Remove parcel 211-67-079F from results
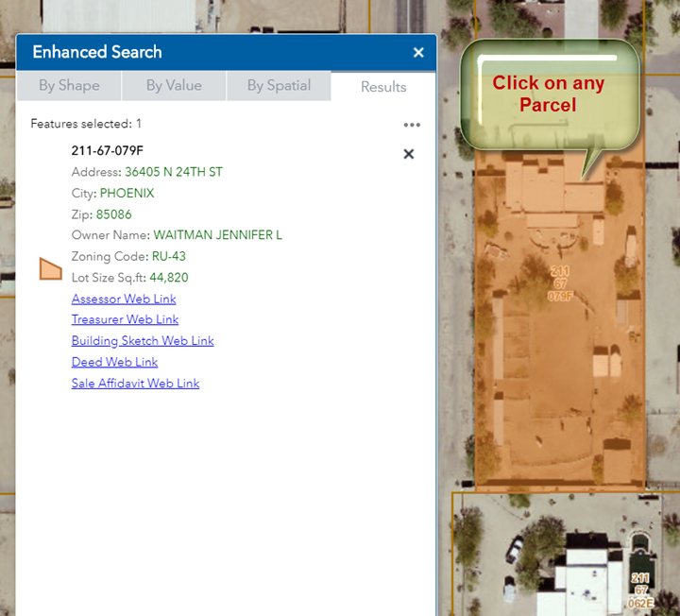Image resolution: width=680 pixels, height=616 pixels. [x=409, y=154]
